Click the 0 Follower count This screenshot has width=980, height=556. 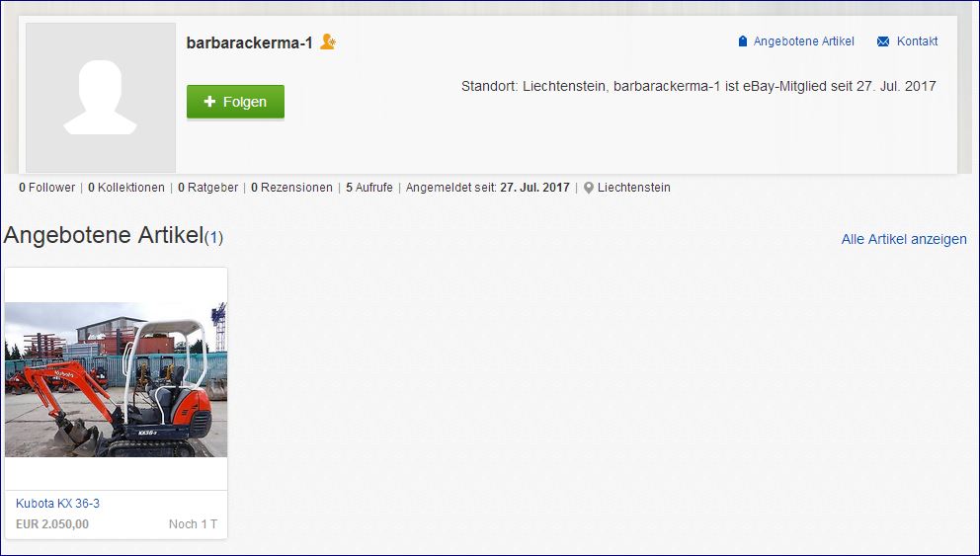click(x=46, y=188)
